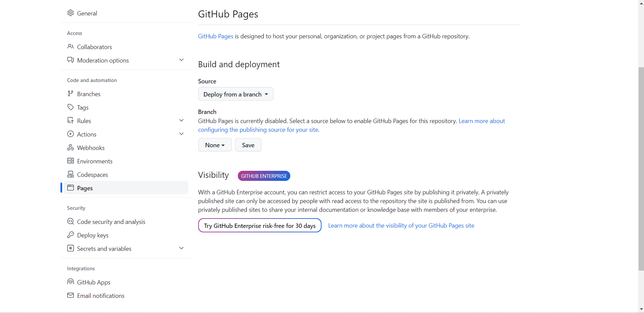Click the GitHub Pages page title
Viewport: 644px width, 313px height.
[x=228, y=14]
